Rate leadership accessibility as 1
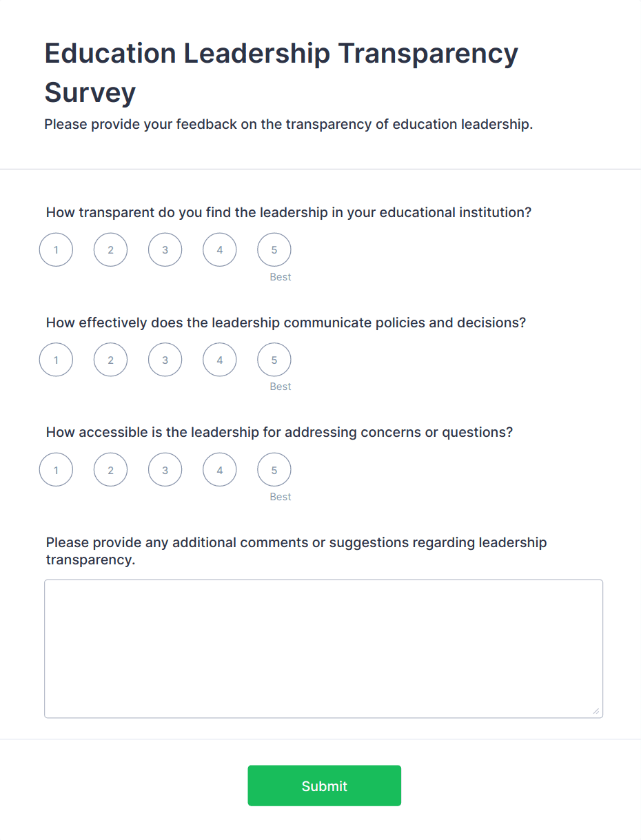 pyautogui.click(x=56, y=470)
